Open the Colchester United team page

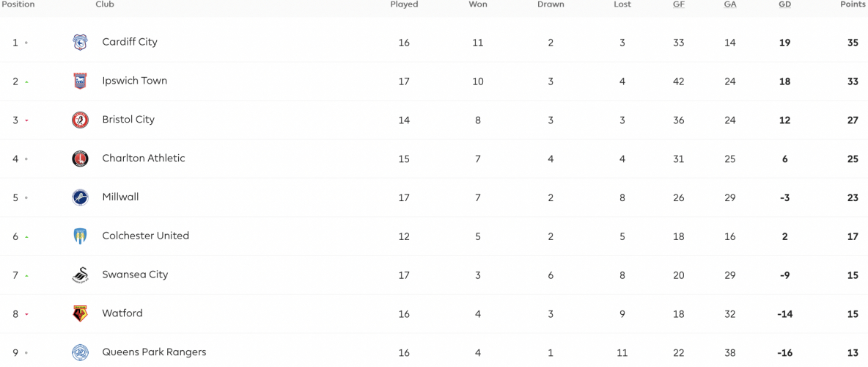pyautogui.click(x=146, y=236)
